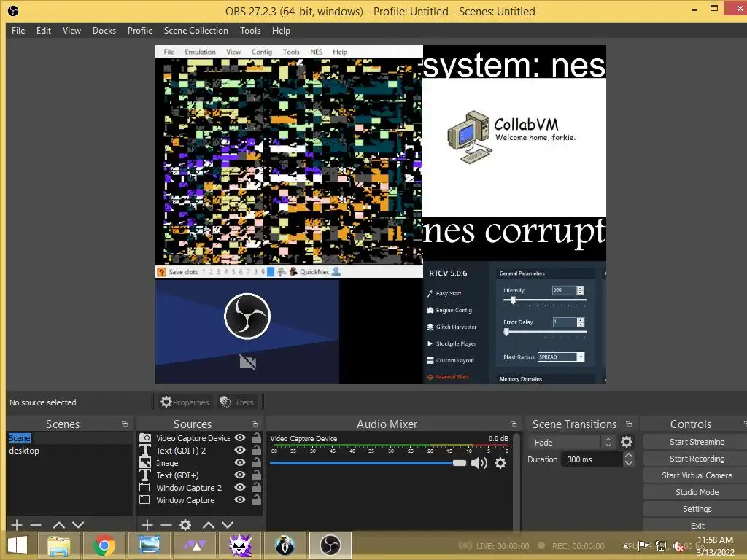Undock the Scenes panel

124,424
